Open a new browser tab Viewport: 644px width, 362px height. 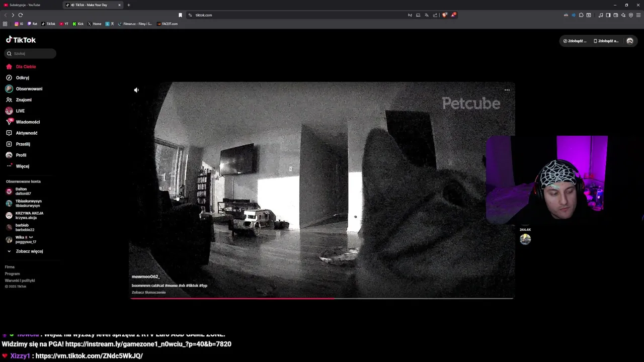point(128,5)
